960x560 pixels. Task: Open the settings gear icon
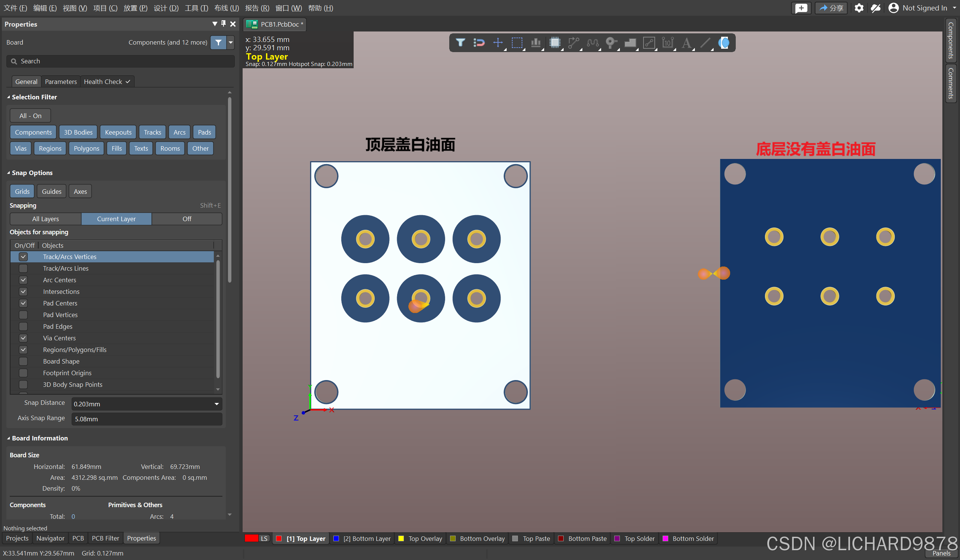[859, 8]
